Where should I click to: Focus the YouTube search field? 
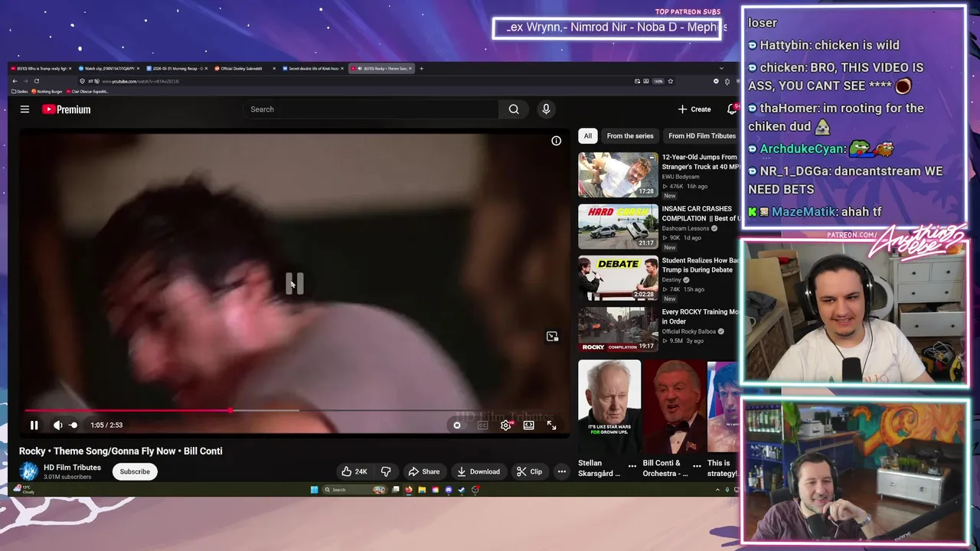[370, 109]
